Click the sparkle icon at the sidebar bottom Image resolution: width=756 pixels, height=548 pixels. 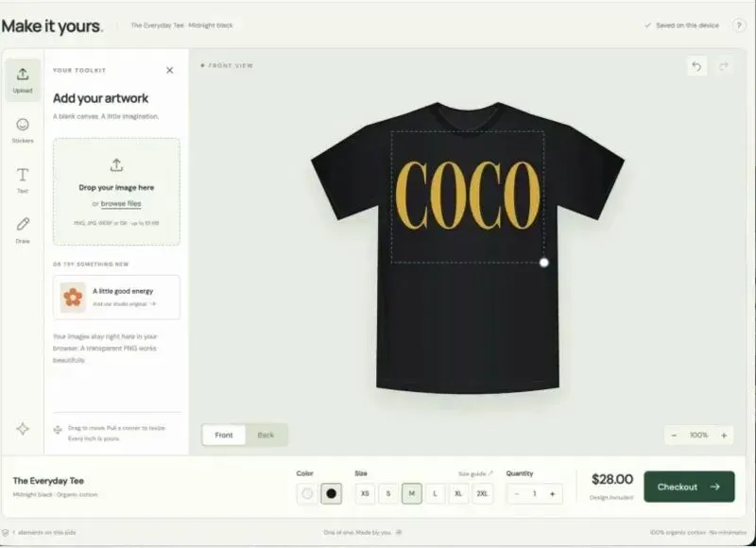23,428
